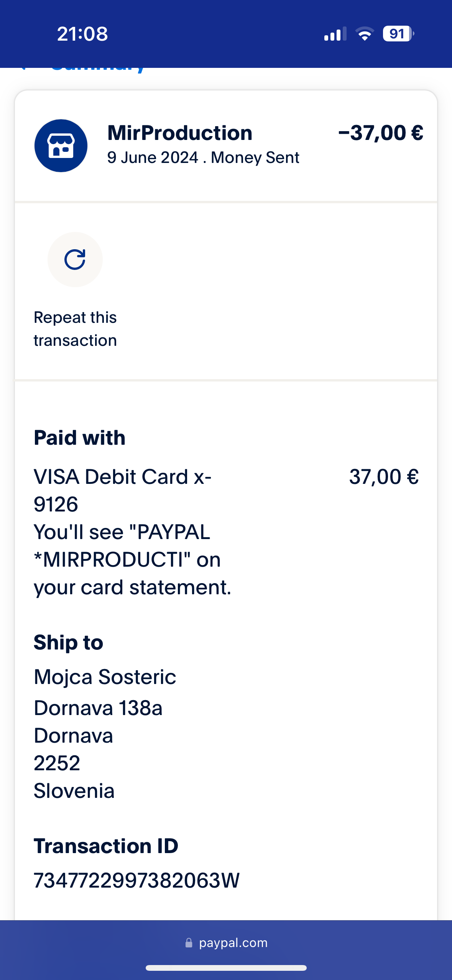This screenshot has width=452, height=980.
Task: Tap the home indicator bar
Action: (x=226, y=968)
